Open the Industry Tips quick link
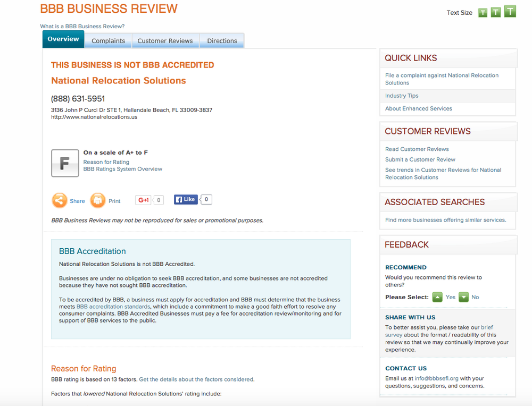The height and width of the screenshot is (406, 532). coord(402,96)
